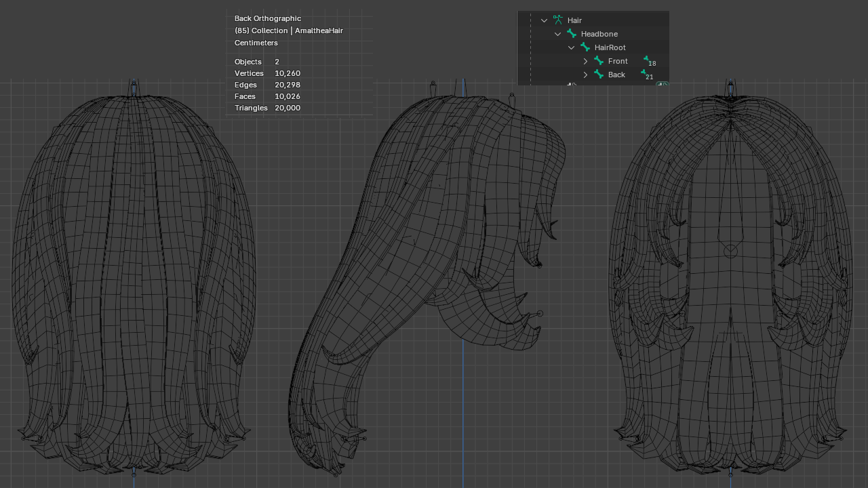Click the bone icon beside Front
This screenshot has width=868, height=488.
coord(597,61)
